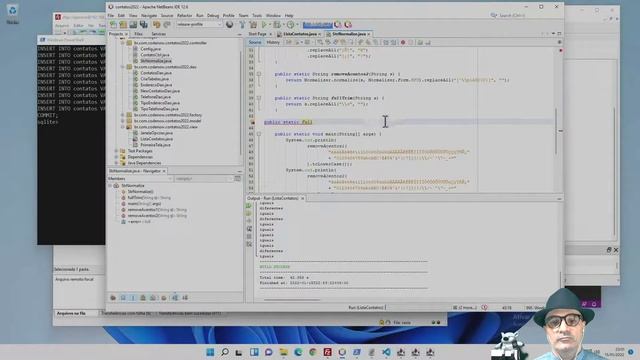Select TelefoneDao.java in project tree

[x=156, y=97]
